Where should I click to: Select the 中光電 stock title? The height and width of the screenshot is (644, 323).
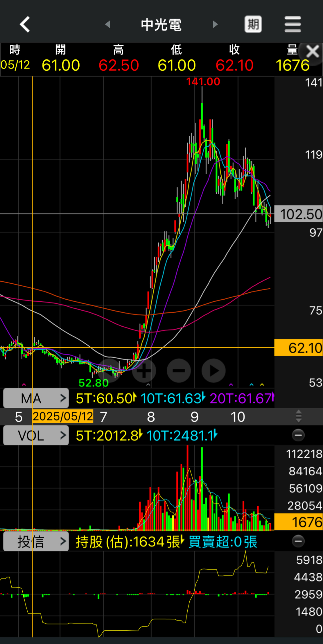click(161, 25)
